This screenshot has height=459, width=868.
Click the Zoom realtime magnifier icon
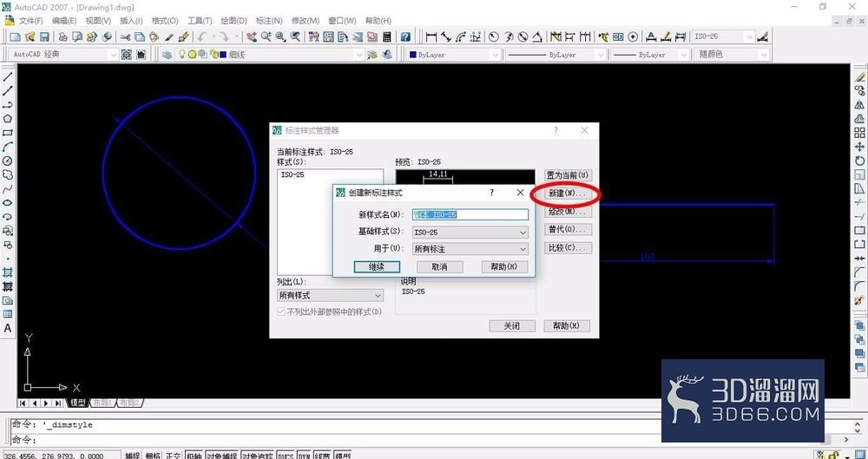coord(266,37)
